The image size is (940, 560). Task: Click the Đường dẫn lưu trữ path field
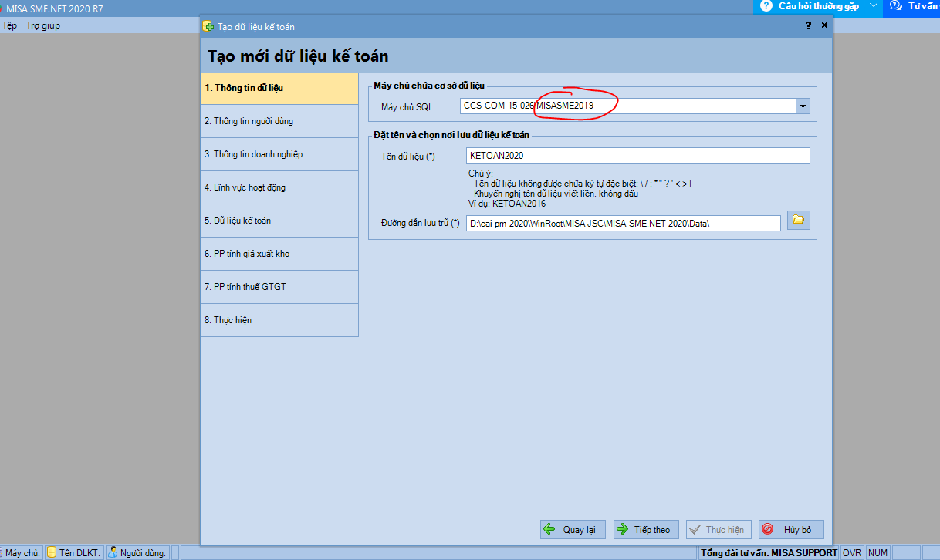[624, 223]
